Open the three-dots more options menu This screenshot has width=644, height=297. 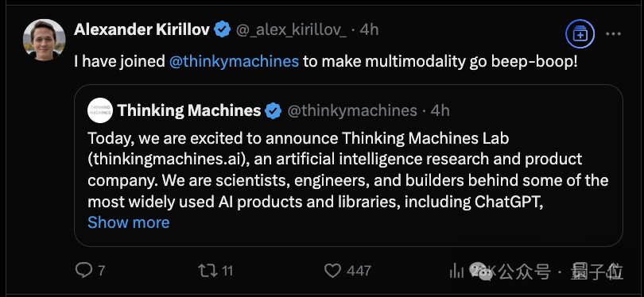[x=613, y=34]
